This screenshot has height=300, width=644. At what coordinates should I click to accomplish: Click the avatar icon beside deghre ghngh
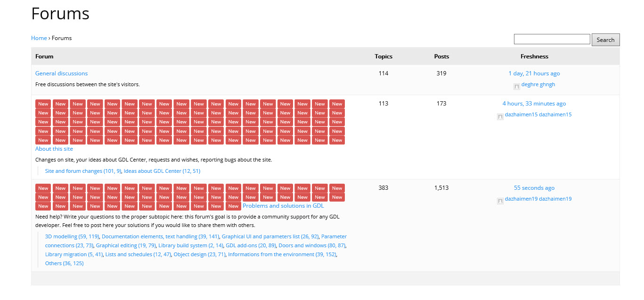tap(517, 87)
